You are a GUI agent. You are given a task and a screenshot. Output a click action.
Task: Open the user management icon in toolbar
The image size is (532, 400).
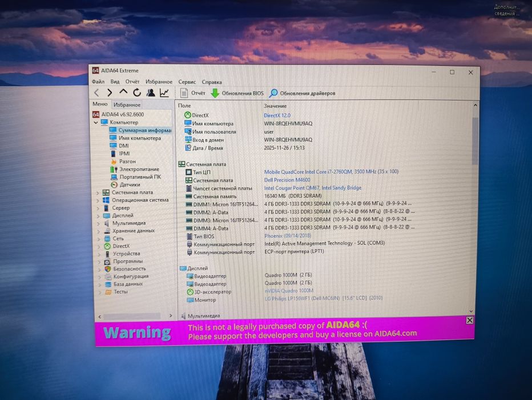click(151, 93)
